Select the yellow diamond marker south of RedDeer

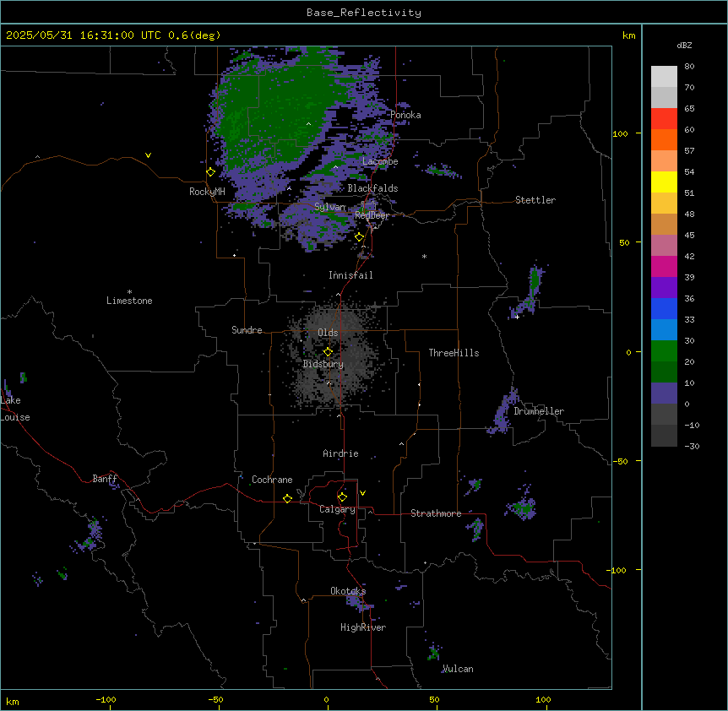359,237
